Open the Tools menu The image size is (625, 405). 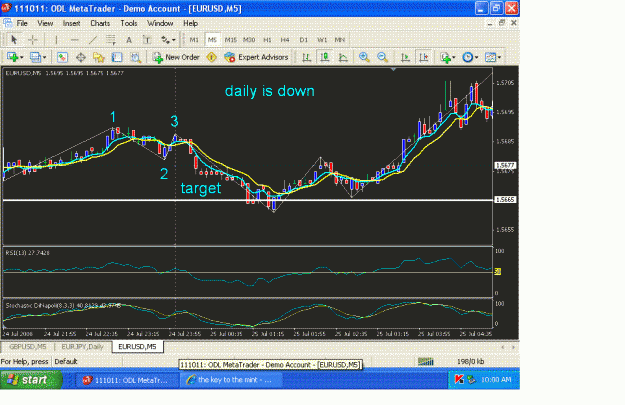tap(129, 24)
